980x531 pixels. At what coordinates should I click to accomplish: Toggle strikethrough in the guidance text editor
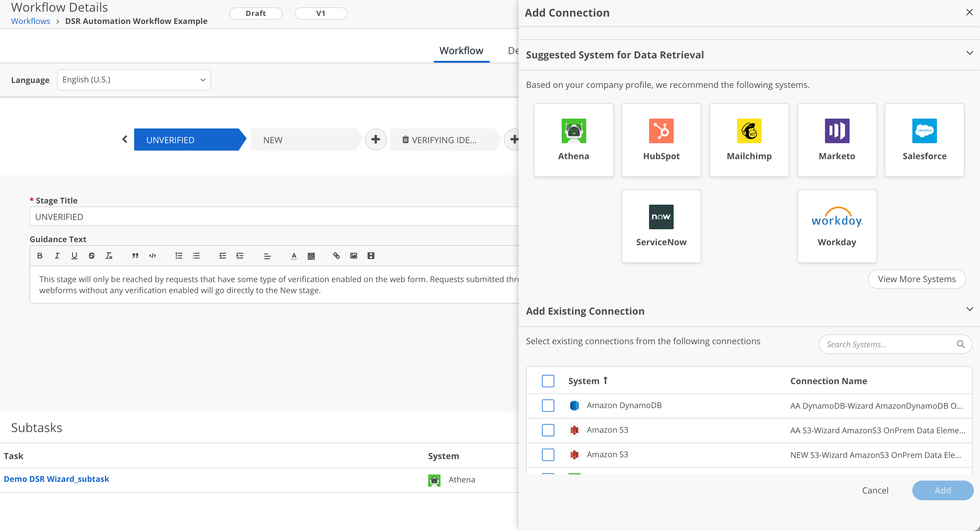click(91, 256)
